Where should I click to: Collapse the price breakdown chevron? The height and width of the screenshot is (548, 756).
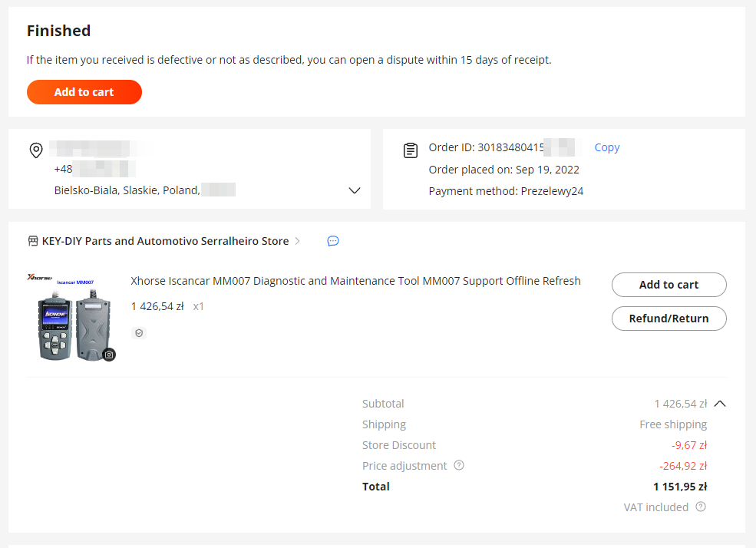720,404
